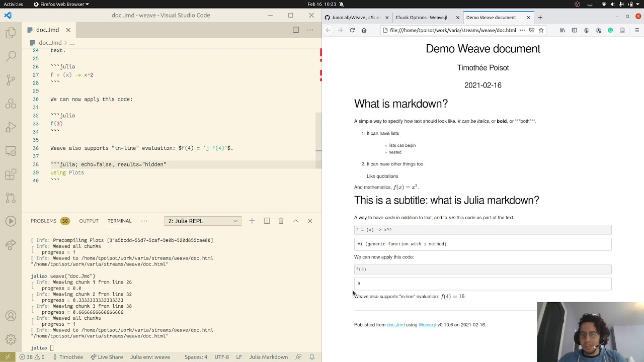Viewport: 644px width, 362px height.
Task: Create a new terminal
Action: [252, 221]
